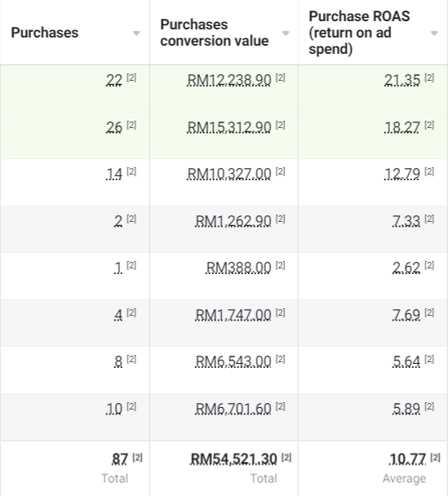This screenshot has height=496, width=448.
Task: Click footnote [2] beside ROAS 21.35
Action: [x=429, y=77]
